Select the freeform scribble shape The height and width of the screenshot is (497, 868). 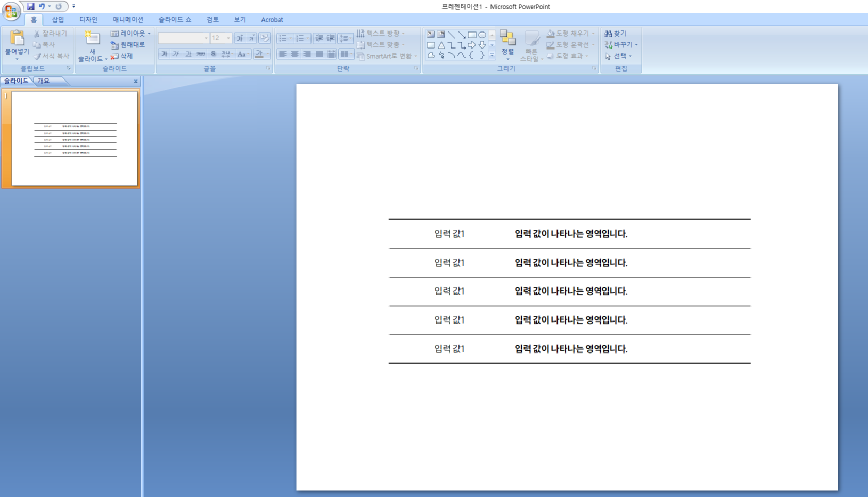(x=441, y=55)
